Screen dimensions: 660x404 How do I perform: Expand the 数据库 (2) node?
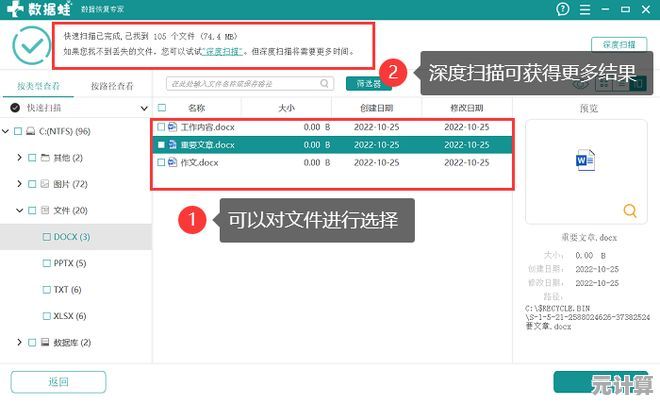[19, 342]
